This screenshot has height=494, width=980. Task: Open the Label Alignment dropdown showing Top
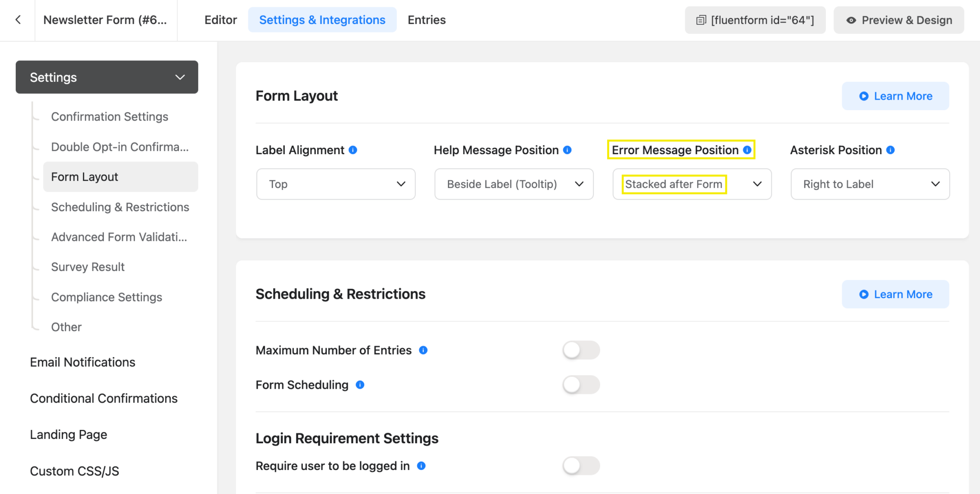(x=335, y=184)
